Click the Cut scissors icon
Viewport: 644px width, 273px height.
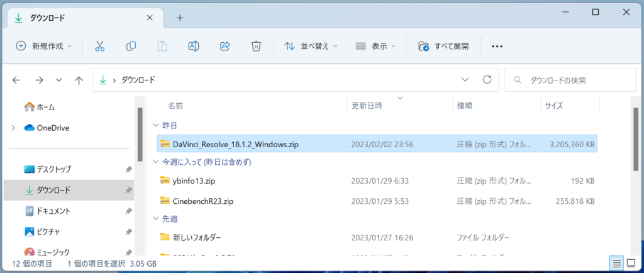coord(99,46)
